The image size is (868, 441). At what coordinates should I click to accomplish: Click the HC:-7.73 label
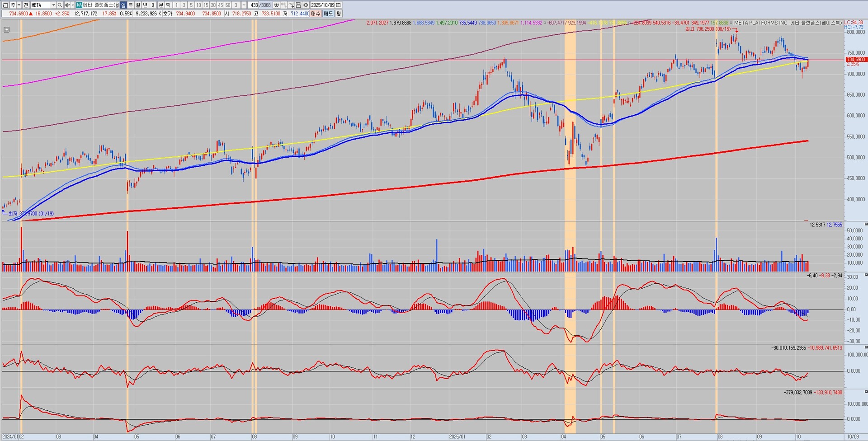854,27
